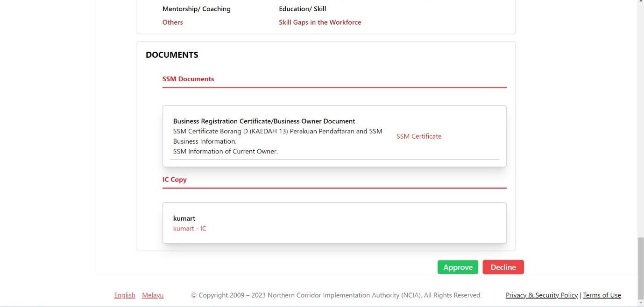
Task: Click the Mentorship/ Coaching label
Action: tap(196, 9)
